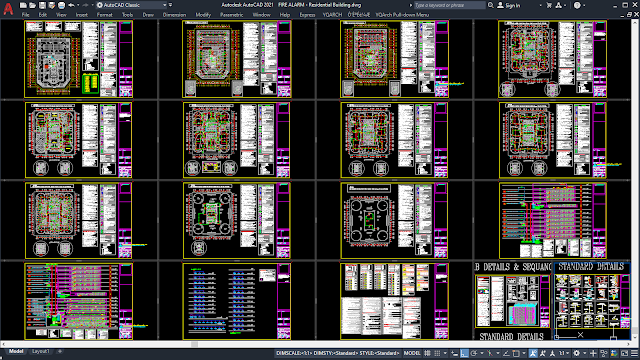Toggle dynamic input status icon
Image resolution: width=640 pixels, height=360 pixels.
tap(454, 353)
